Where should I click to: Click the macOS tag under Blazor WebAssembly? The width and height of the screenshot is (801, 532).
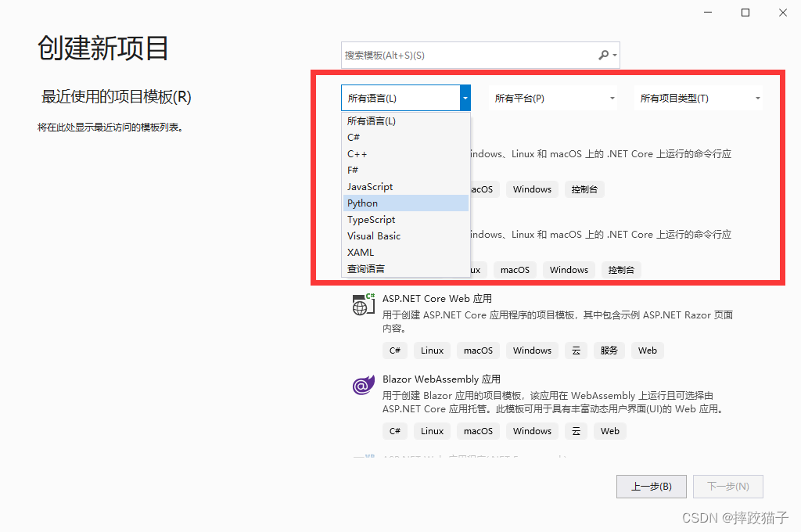478,431
